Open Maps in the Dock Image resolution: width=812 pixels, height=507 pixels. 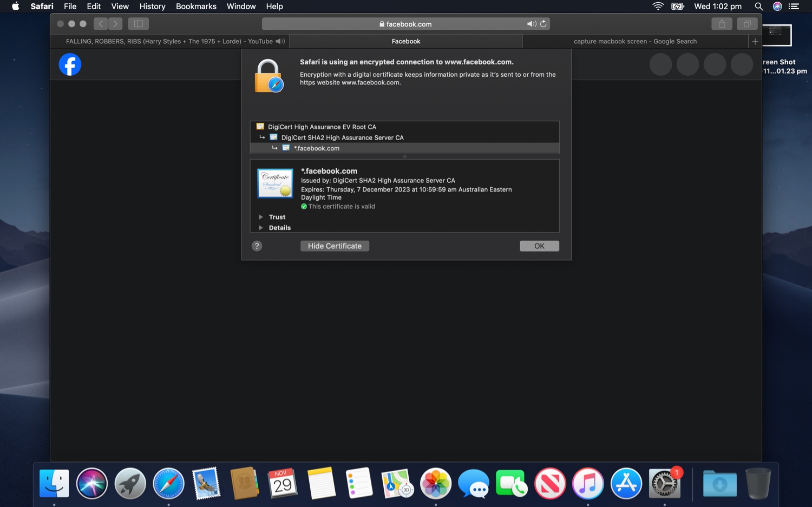(x=397, y=483)
